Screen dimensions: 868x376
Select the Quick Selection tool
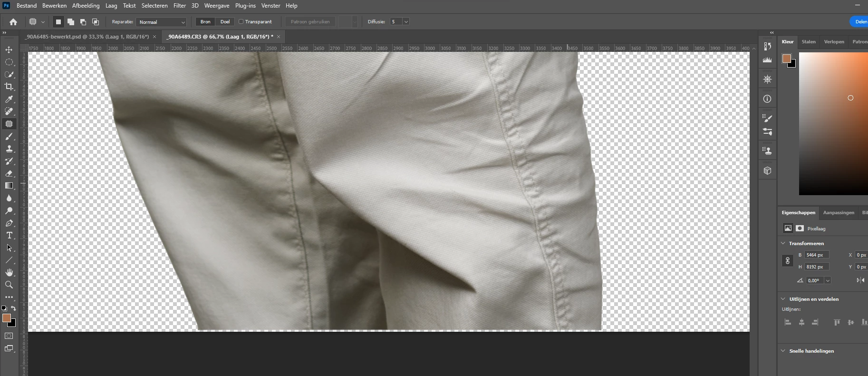click(x=9, y=74)
